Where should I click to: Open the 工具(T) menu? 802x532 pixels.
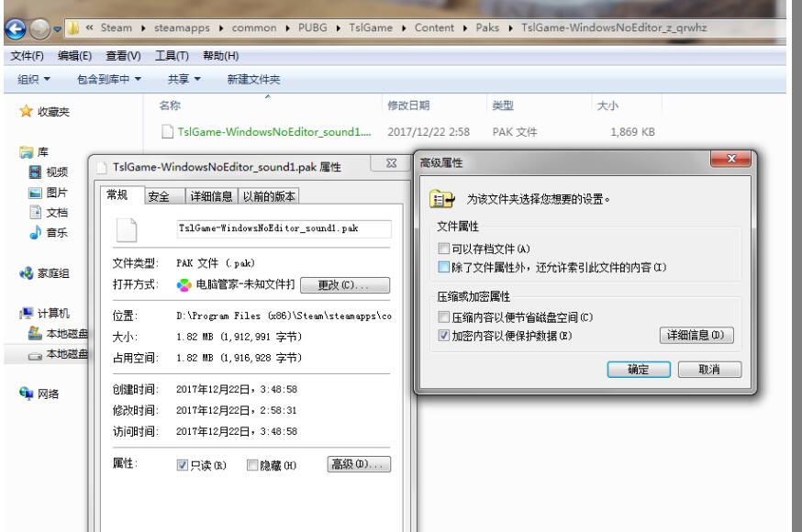[172, 56]
